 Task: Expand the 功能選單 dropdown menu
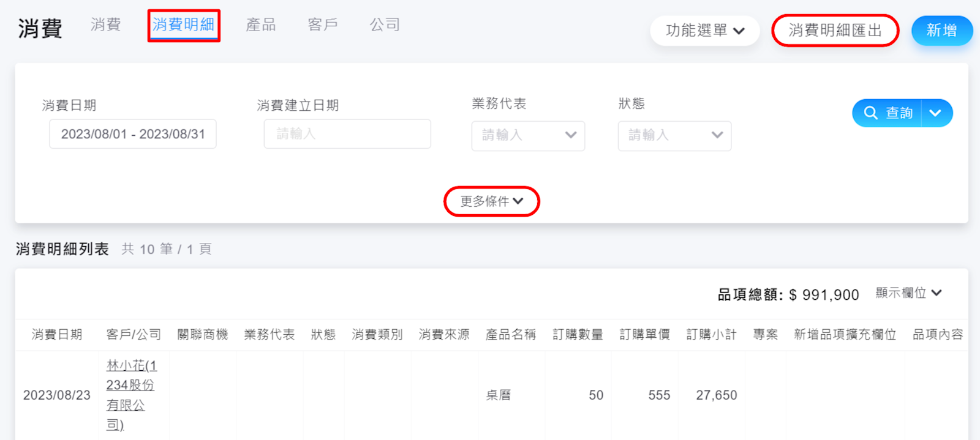(x=704, y=31)
